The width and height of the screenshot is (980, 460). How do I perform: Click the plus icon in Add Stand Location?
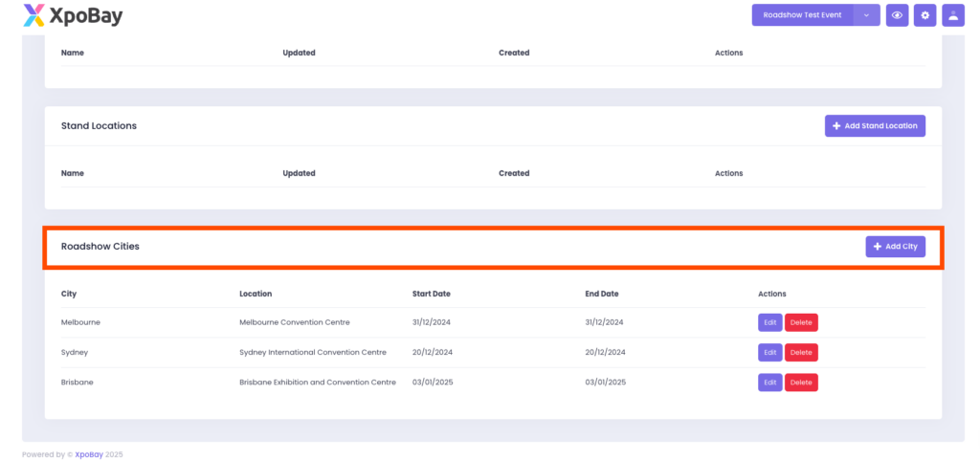tap(836, 126)
